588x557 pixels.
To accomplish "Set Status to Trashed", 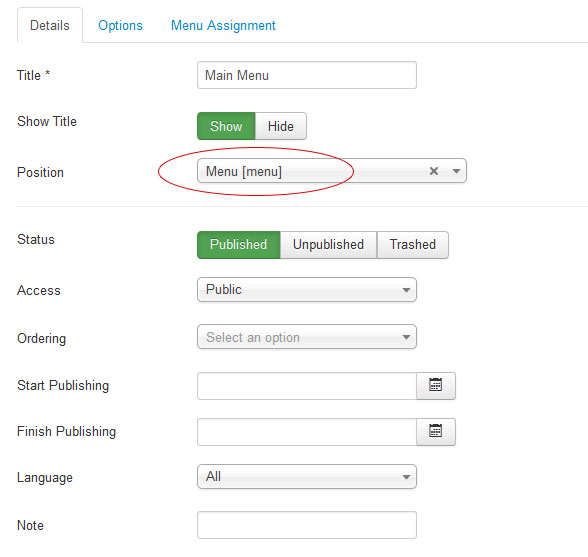I will pos(413,245).
